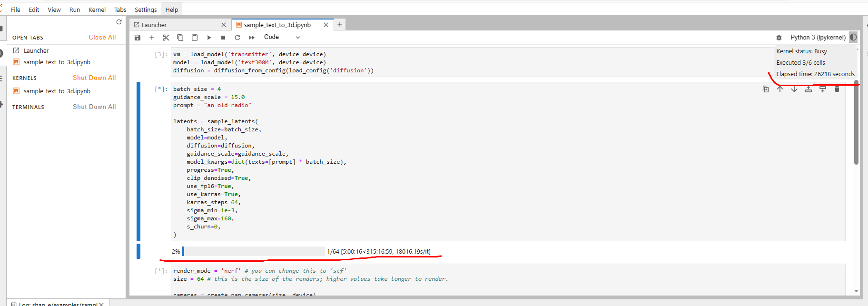This screenshot has width=868, height=306.
Task: Open the Settings menu
Action: tap(146, 10)
